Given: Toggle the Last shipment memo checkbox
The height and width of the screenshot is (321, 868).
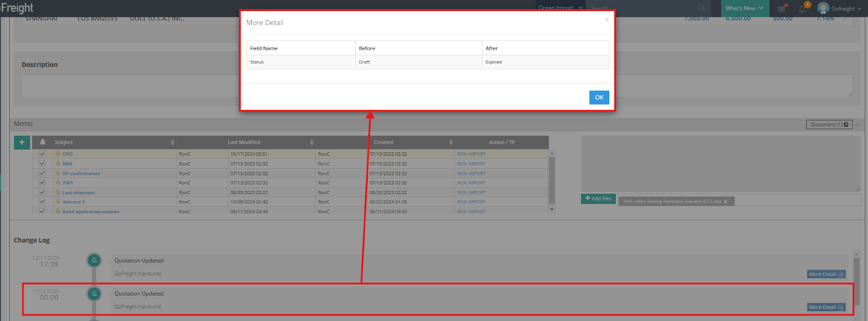Looking at the screenshot, I should pyautogui.click(x=42, y=192).
